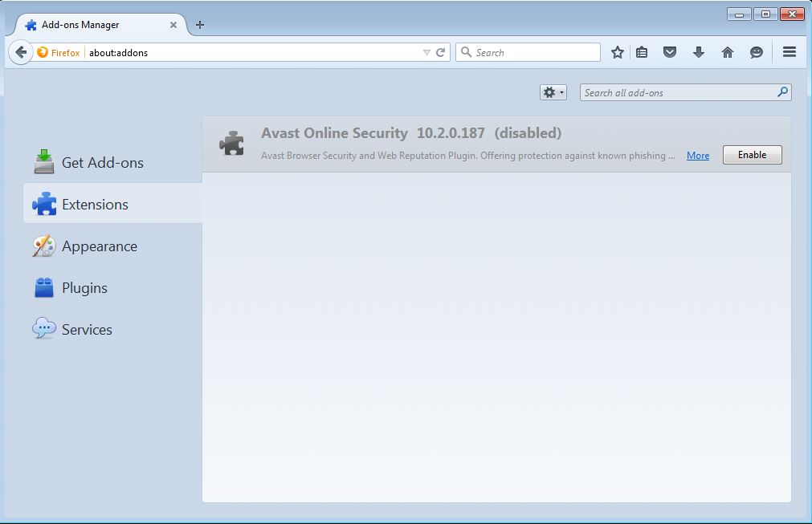This screenshot has width=812, height=524.
Task: Close the Add-ons Manager tab
Action: [173, 25]
